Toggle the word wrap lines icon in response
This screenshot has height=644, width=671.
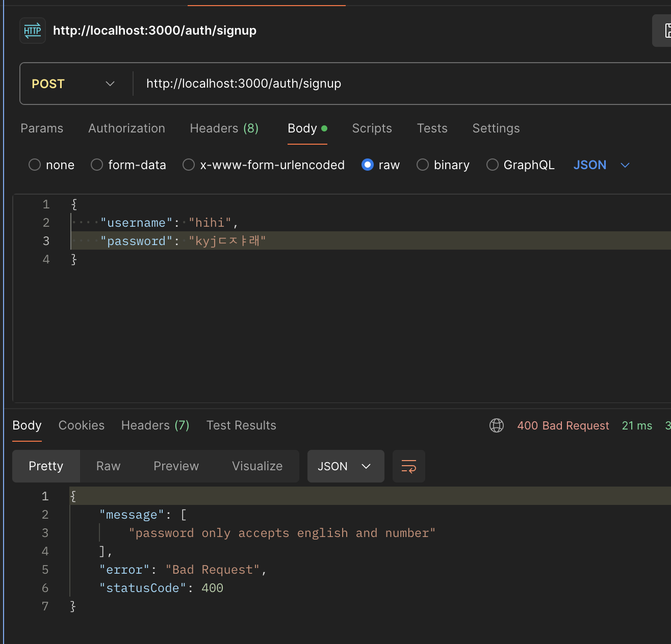point(409,466)
